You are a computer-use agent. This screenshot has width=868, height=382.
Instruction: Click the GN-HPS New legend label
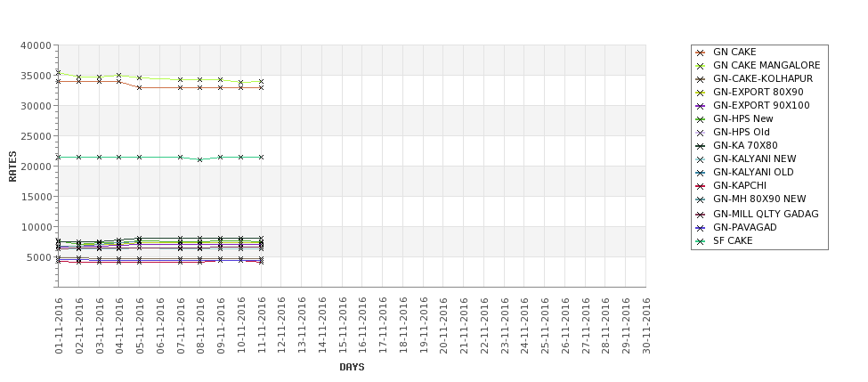pos(742,118)
